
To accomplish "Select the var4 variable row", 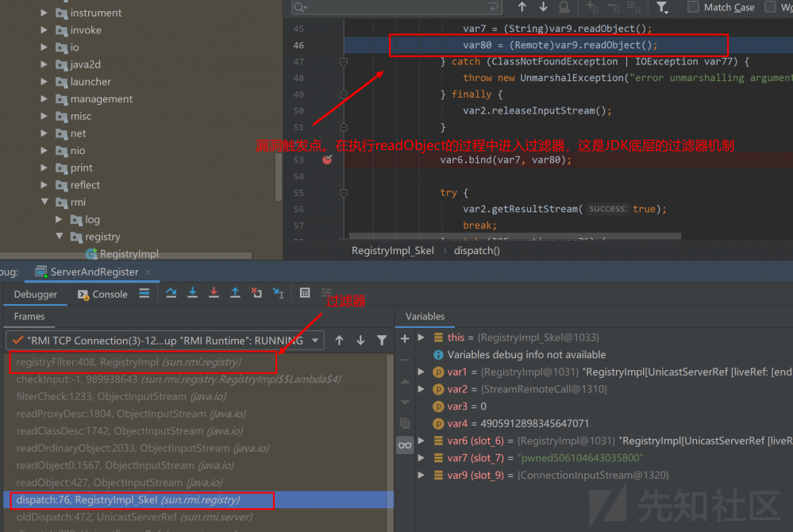I will [x=604, y=423].
